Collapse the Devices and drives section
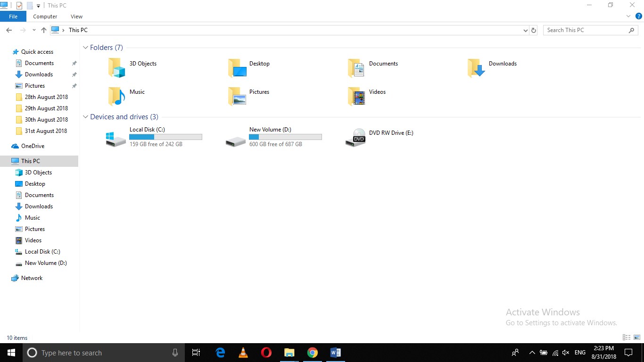Screen dimensions: 644x362 click(x=85, y=116)
